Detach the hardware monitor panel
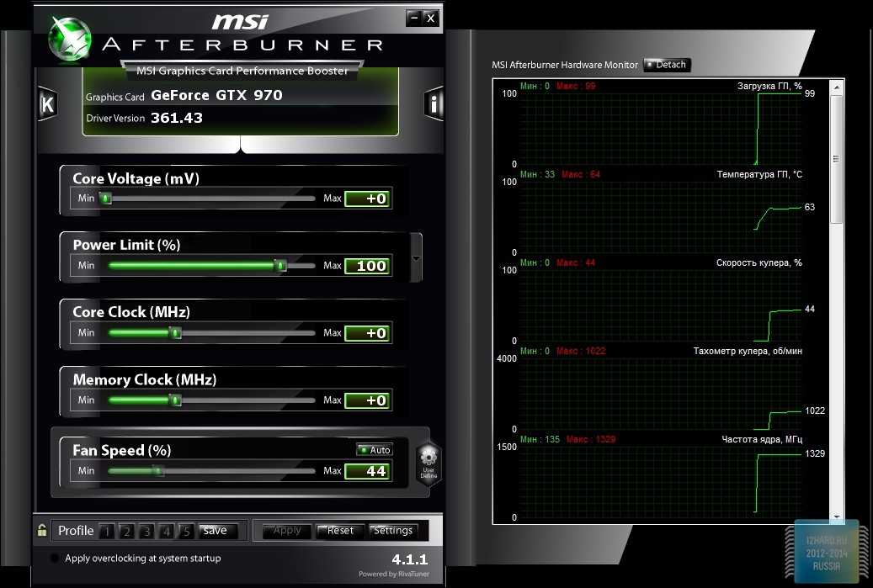Image resolution: width=873 pixels, height=588 pixels. tap(667, 65)
